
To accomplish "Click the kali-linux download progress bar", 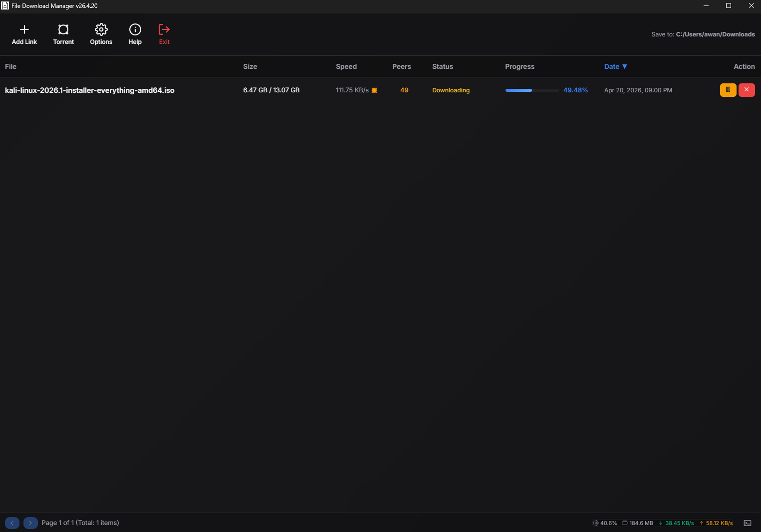I will (x=531, y=90).
